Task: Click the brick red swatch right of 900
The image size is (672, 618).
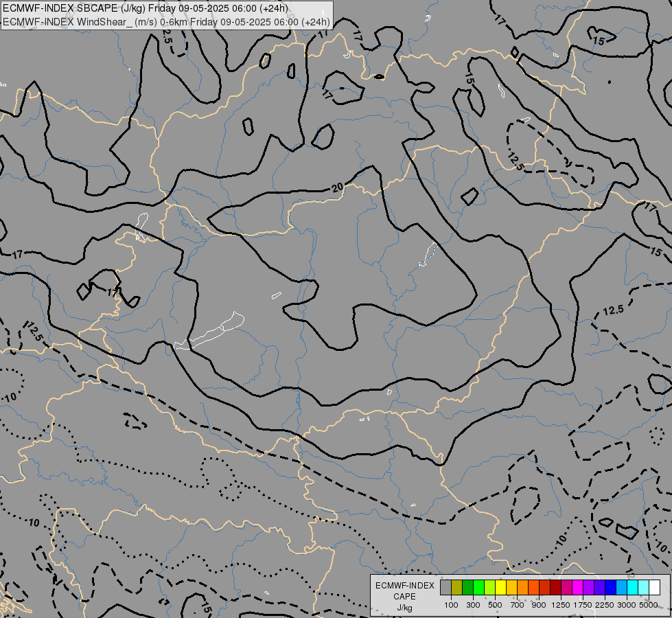Action: [545, 587]
